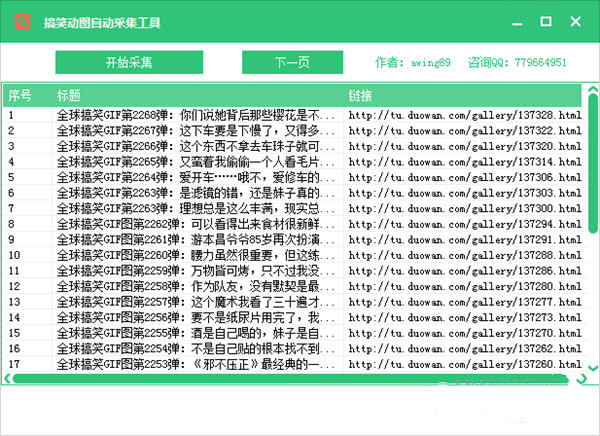The image size is (600, 436).
Task: Select the row titled 第2258弹
Action: click(293, 286)
